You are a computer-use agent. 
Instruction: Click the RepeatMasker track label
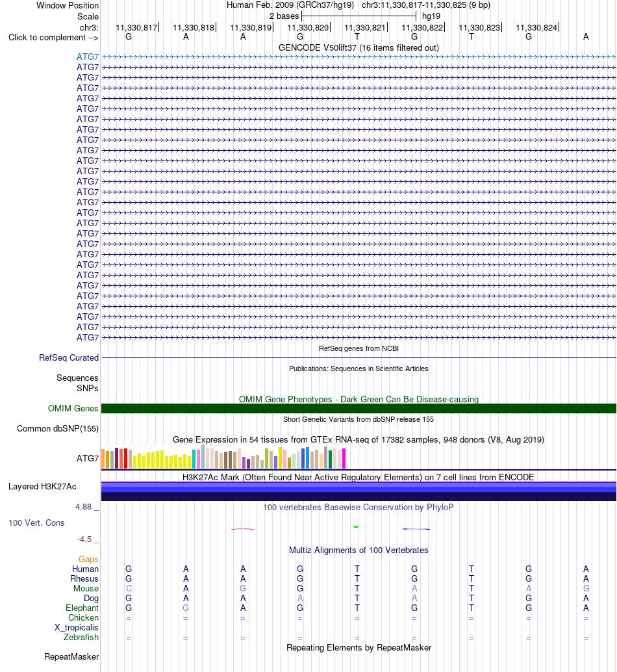click(71, 656)
